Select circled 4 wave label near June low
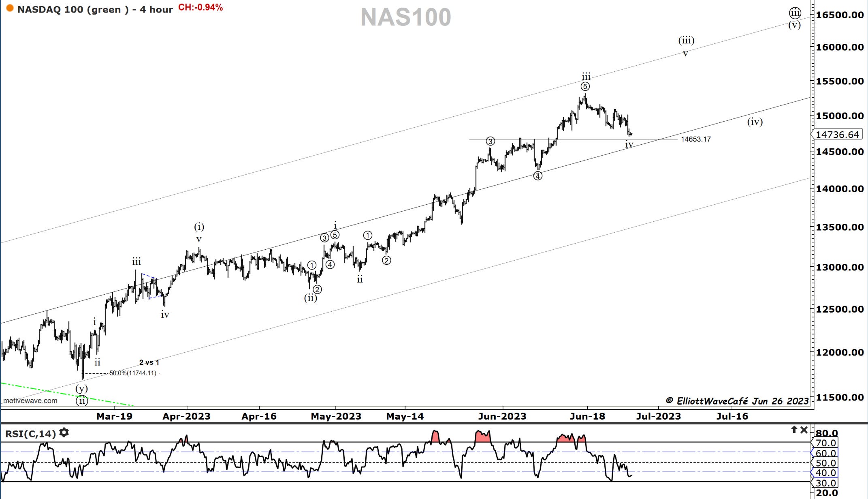Screen dimensions: 868x499 pos(537,176)
